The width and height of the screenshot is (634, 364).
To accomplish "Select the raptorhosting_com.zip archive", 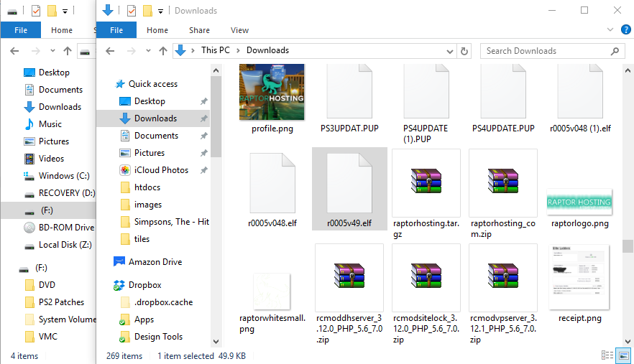I will click(503, 194).
